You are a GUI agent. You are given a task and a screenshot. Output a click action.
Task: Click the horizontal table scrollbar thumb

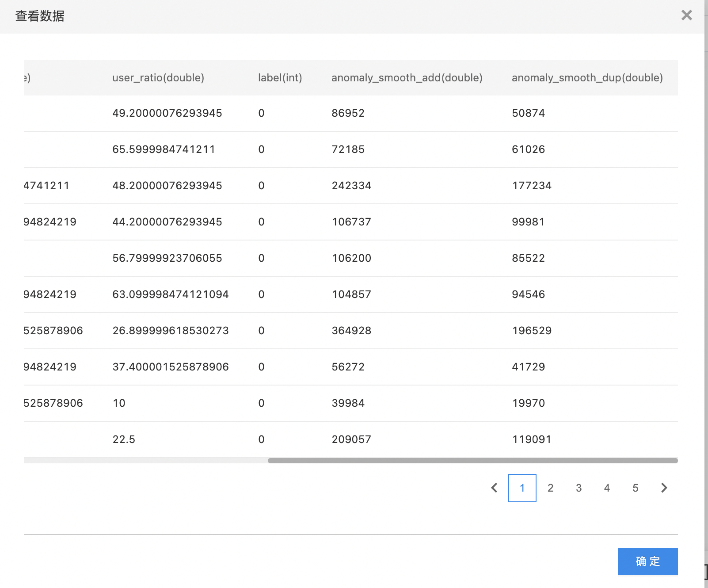[472, 461]
